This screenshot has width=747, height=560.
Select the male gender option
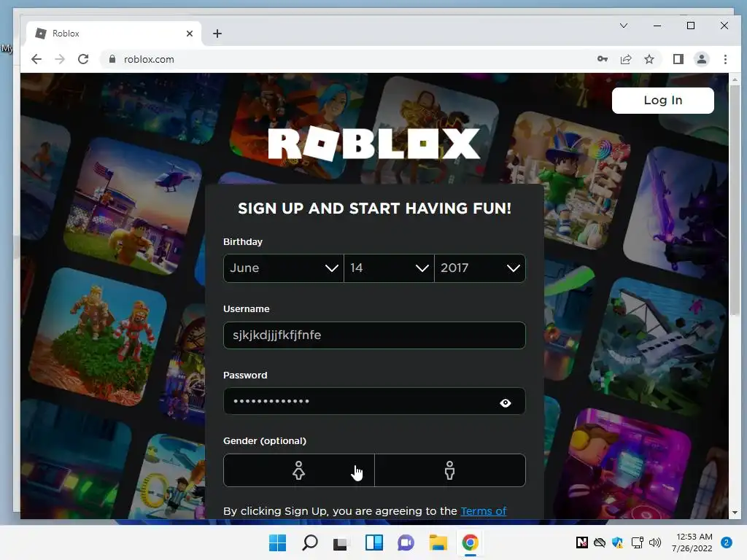click(449, 470)
